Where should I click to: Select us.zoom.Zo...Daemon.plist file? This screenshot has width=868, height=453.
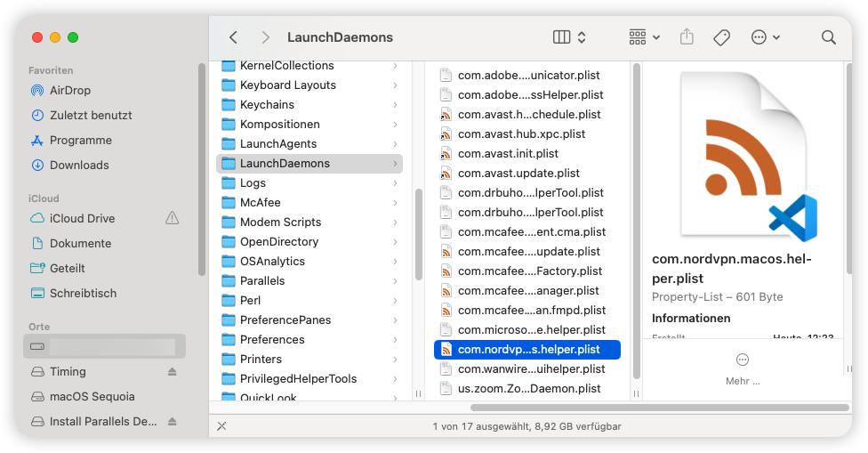(x=527, y=389)
